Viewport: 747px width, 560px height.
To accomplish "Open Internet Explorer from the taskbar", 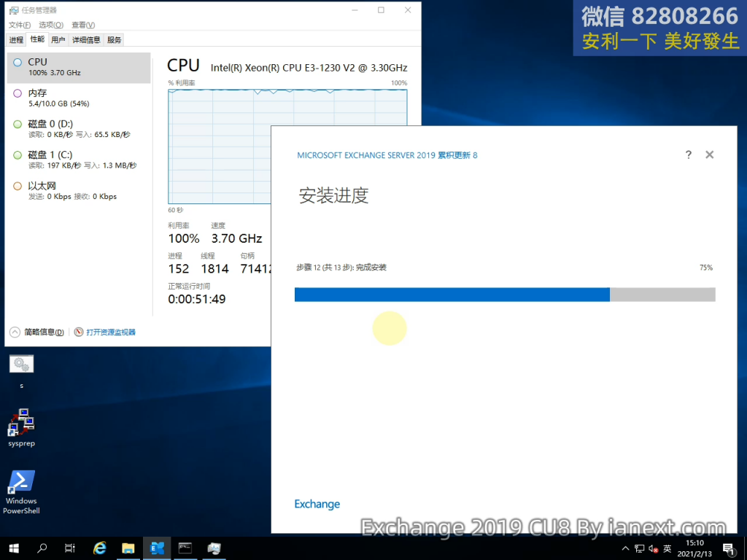I will pyautogui.click(x=100, y=548).
